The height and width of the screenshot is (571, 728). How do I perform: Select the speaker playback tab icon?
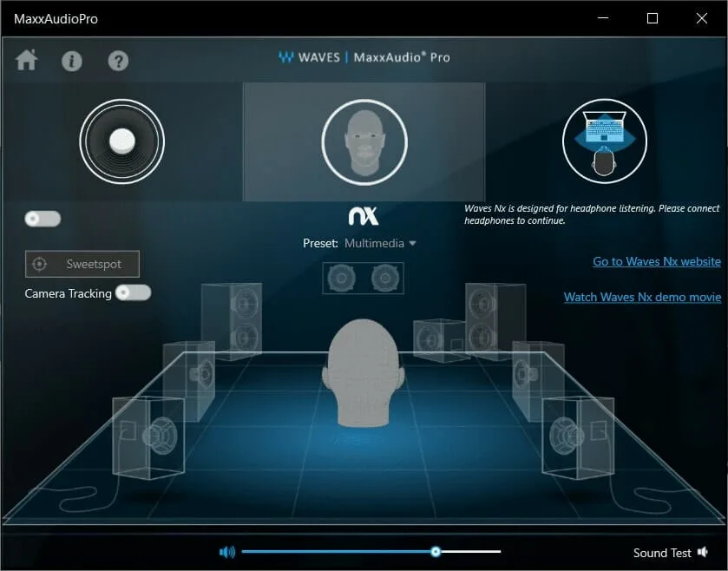pos(122,141)
